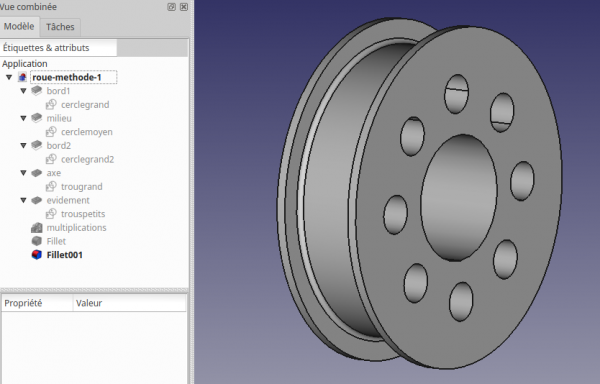The height and width of the screenshot is (384, 600).
Task: Click the axe extrusion icon
Action: (37, 173)
